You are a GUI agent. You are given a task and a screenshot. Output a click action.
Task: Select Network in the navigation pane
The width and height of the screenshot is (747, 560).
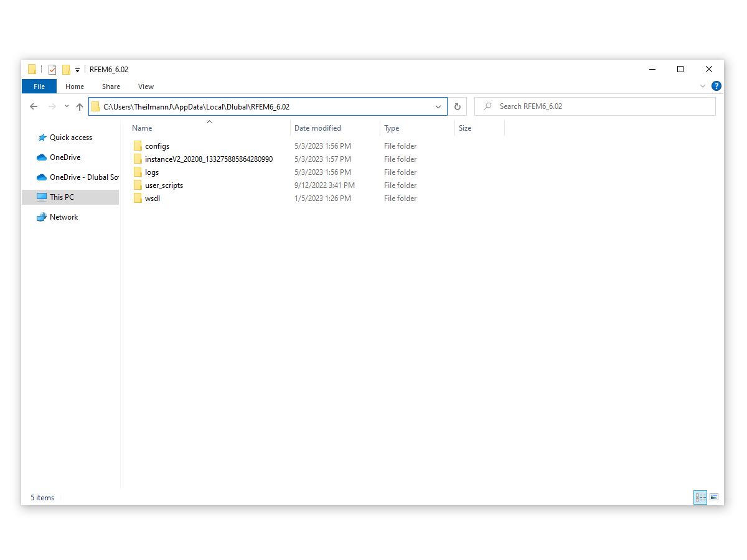point(63,217)
